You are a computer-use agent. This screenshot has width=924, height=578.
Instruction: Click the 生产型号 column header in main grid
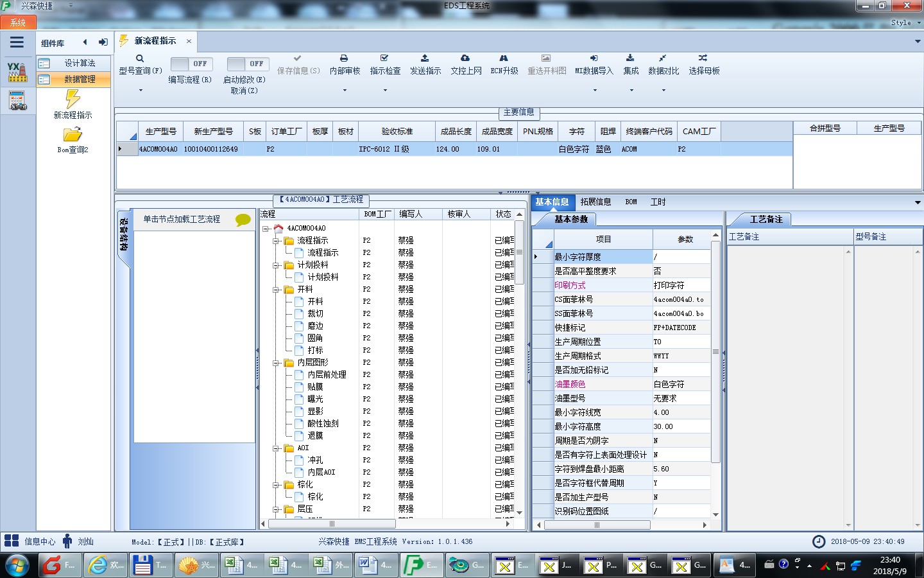(x=160, y=132)
